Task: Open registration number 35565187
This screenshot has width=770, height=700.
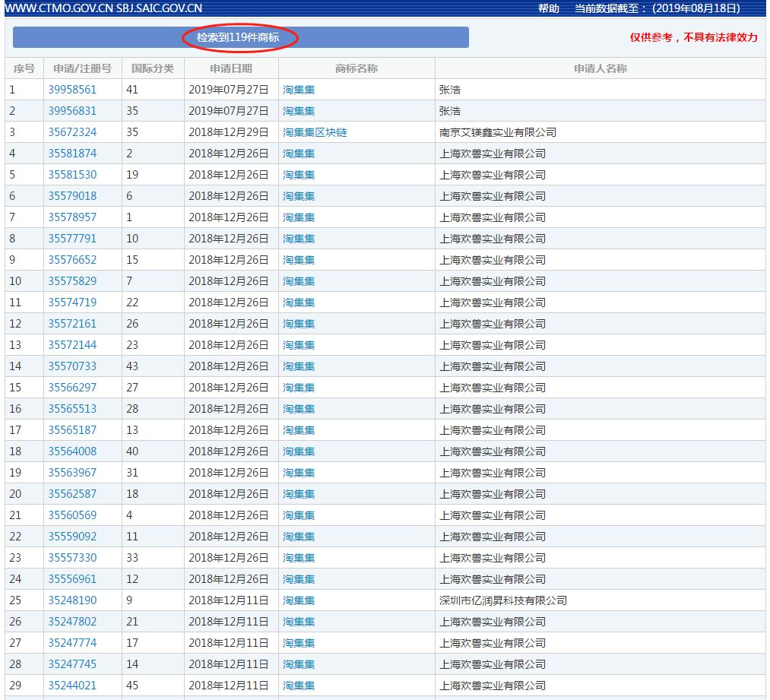Action: coord(72,430)
